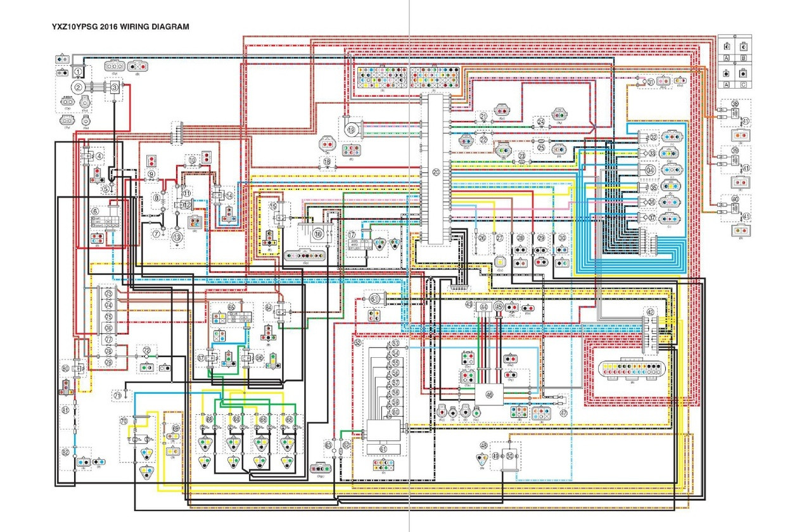This screenshot has width=811, height=532.
Task: Click component label 21
Action: point(483,117)
